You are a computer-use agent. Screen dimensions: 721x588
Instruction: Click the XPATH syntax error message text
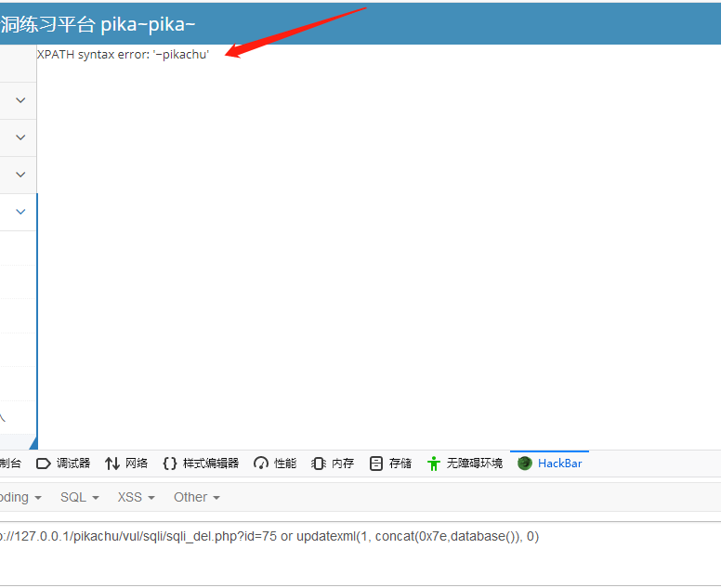123,55
